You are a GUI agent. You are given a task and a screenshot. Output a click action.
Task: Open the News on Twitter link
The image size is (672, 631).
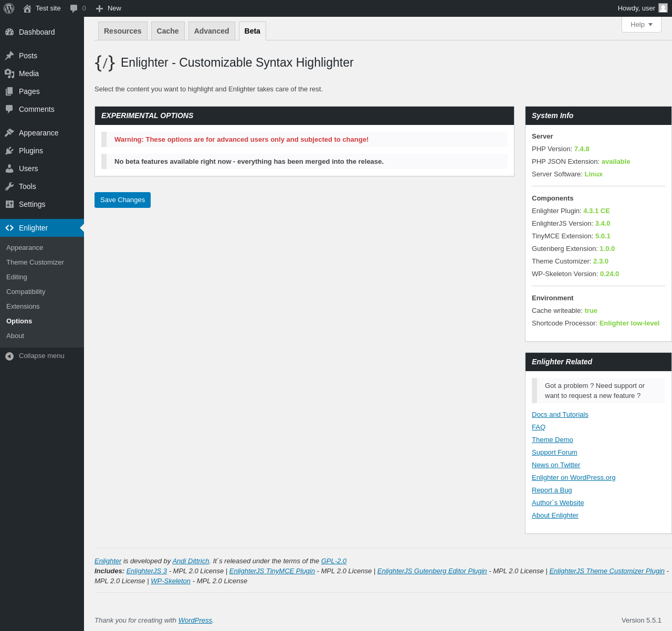point(556,465)
